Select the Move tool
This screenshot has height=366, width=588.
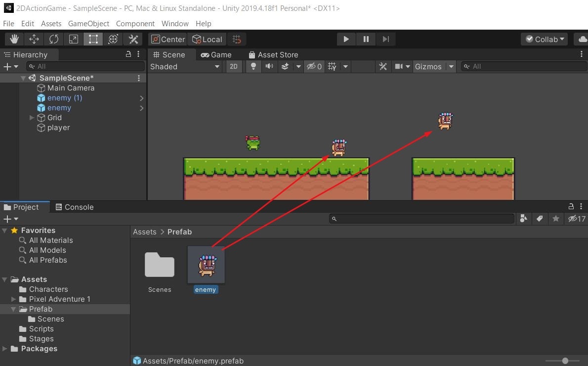34,39
